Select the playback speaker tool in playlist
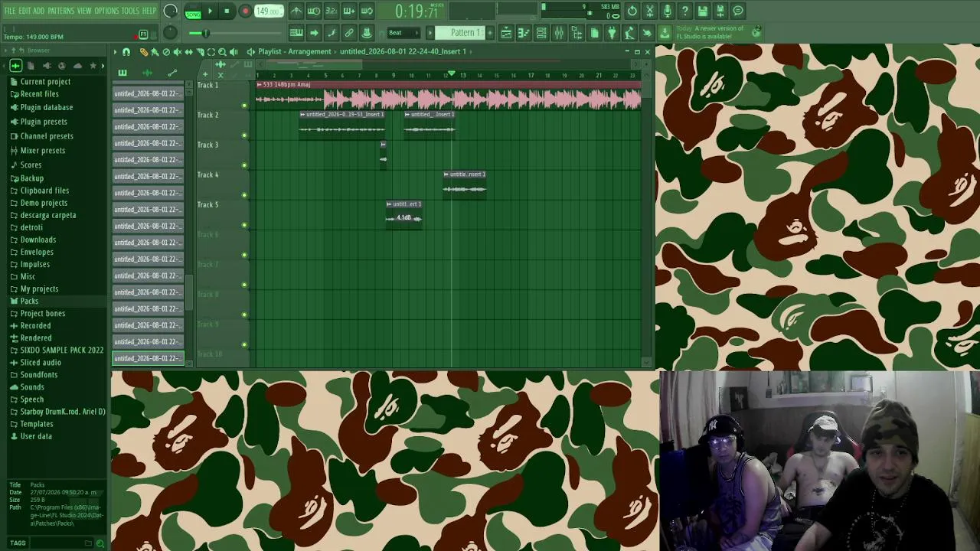This screenshot has width=980, height=551. point(234,51)
